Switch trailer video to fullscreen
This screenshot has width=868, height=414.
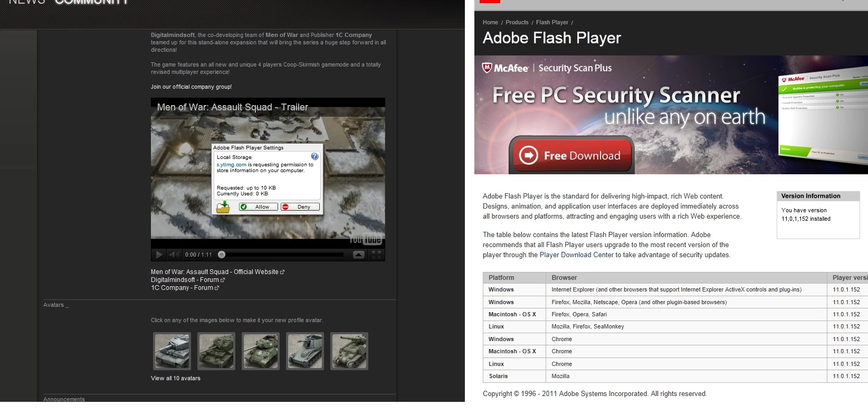[376, 255]
